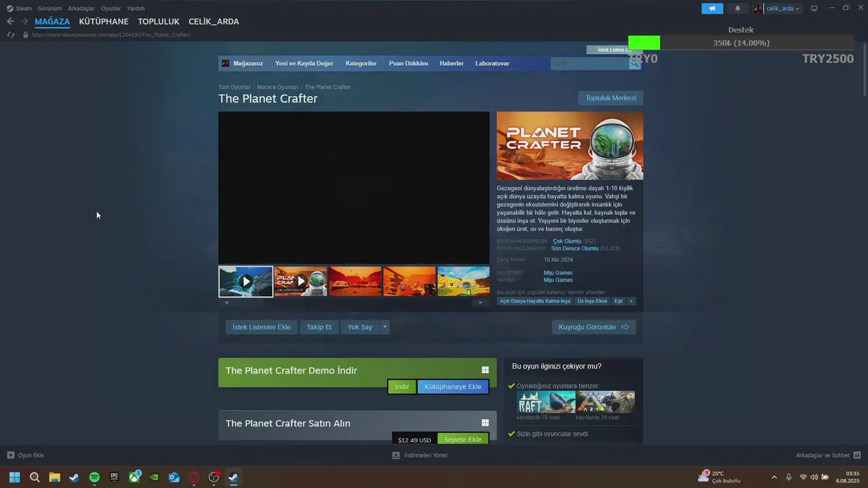Screen dimensions: 868x488
Task: Open the celik_arda account dropdown
Action: [777, 9]
